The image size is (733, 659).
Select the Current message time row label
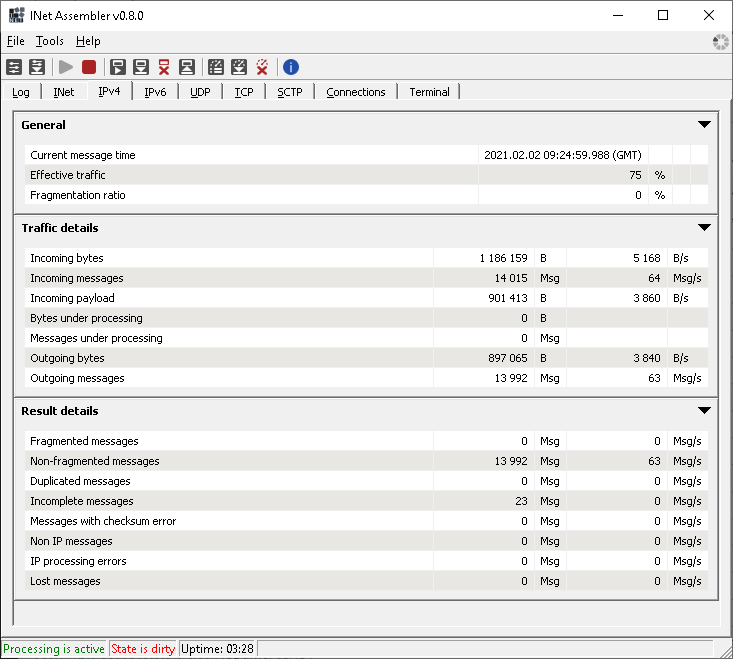click(x=83, y=155)
